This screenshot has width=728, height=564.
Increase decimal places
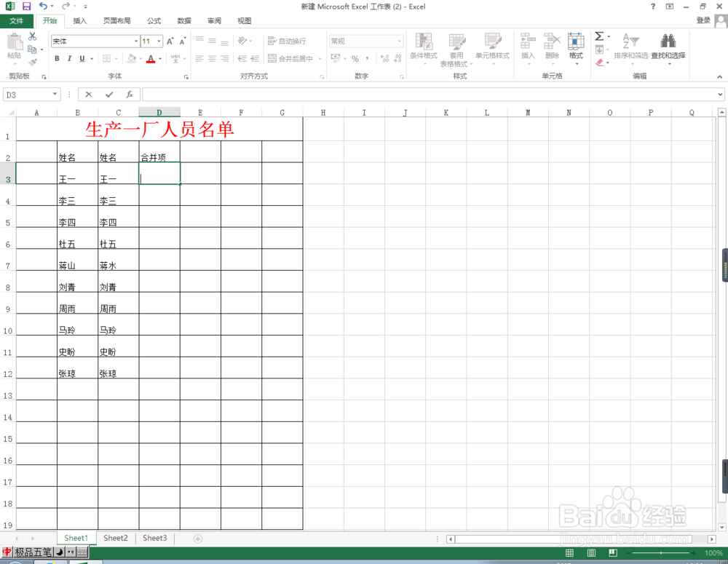click(x=384, y=58)
